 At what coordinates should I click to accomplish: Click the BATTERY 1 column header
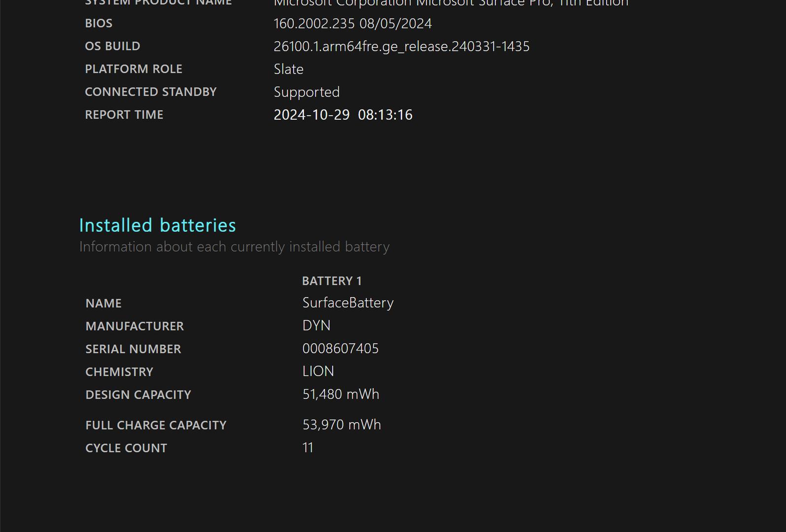(332, 281)
